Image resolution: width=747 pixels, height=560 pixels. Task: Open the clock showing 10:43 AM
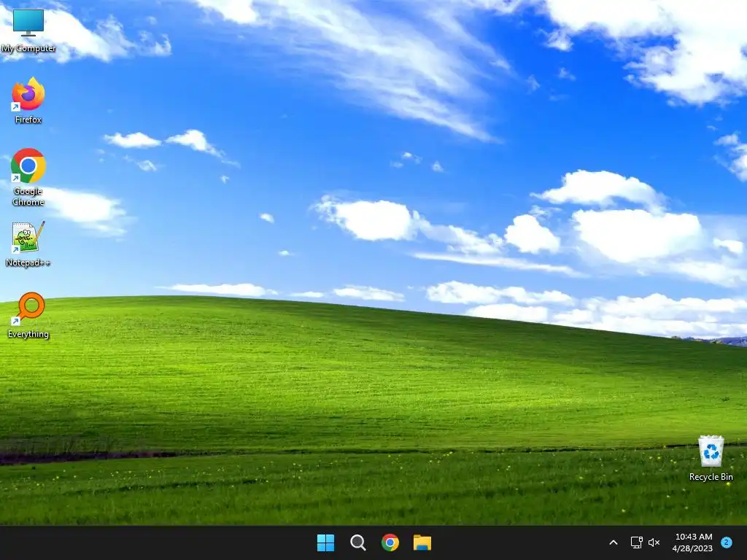click(x=693, y=542)
